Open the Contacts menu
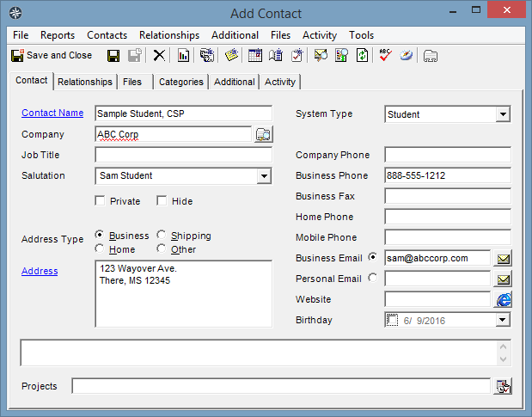The height and width of the screenshot is (417, 532). 107,35
